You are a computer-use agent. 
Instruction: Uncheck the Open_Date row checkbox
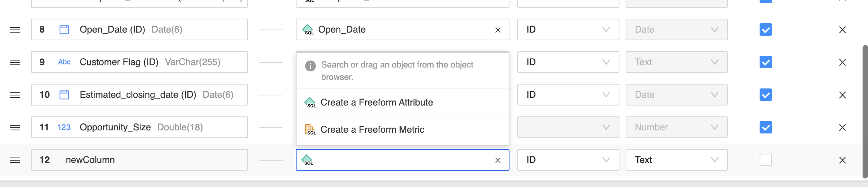point(765,30)
